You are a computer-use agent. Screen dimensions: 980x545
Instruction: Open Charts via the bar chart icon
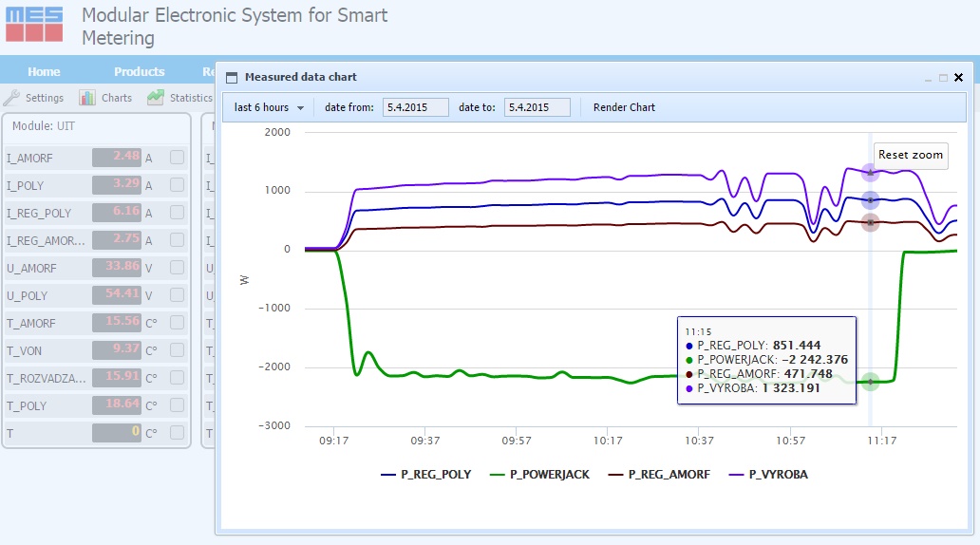(87, 98)
